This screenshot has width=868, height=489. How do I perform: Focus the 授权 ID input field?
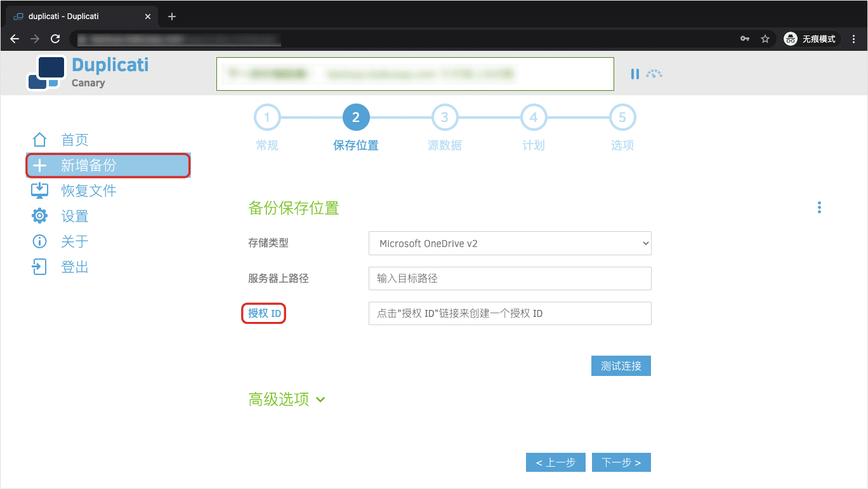click(510, 313)
